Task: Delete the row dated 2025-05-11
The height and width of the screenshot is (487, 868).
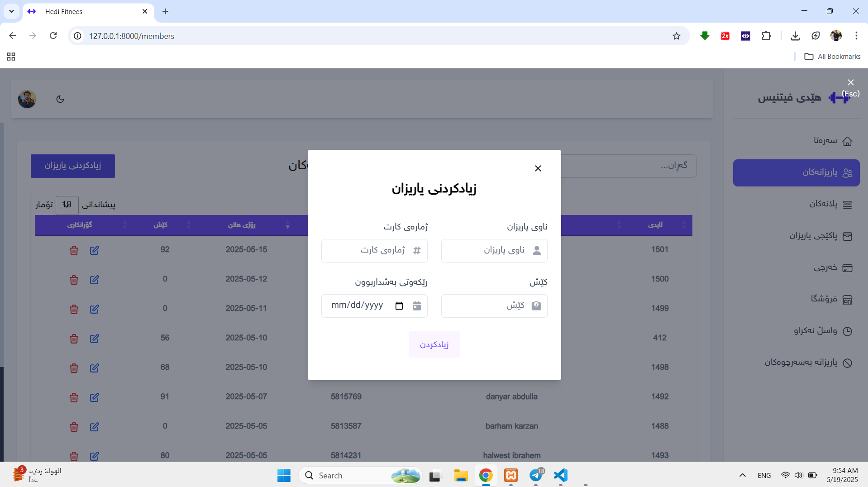Action: coord(74,309)
